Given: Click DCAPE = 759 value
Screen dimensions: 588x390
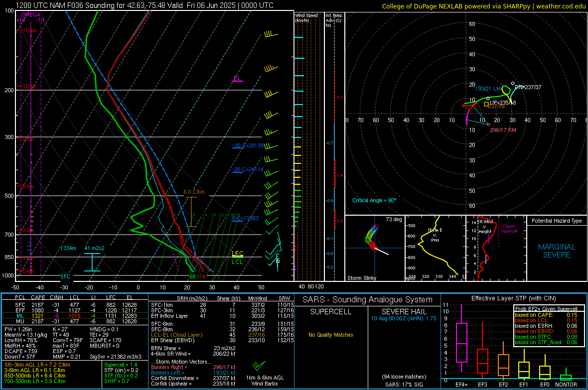Looking at the screenshot, I should coord(21,351).
